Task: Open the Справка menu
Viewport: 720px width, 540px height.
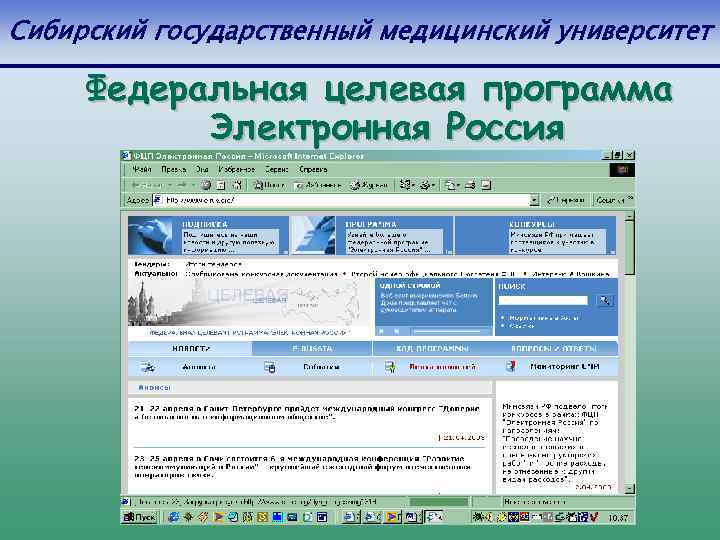Action: [313, 169]
